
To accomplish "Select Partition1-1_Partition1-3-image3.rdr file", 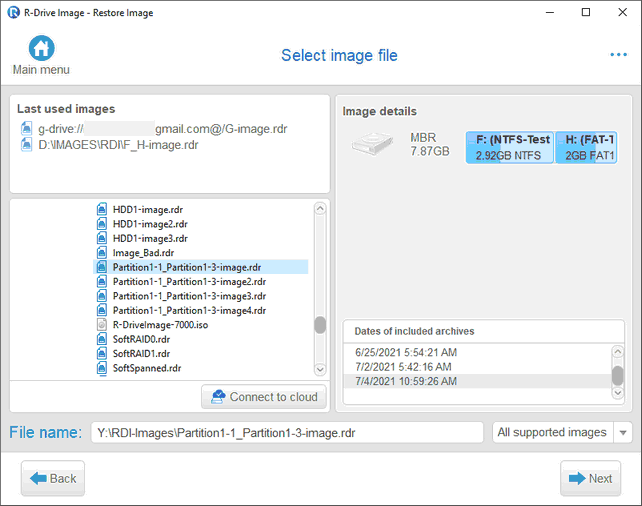I will pos(189,296).
